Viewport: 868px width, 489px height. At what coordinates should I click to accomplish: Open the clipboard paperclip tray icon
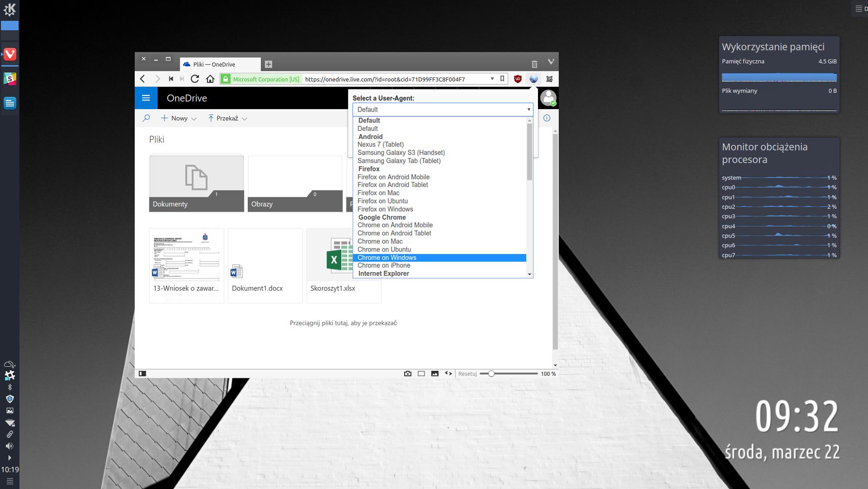pyautogui.click(x=10, y=434)
